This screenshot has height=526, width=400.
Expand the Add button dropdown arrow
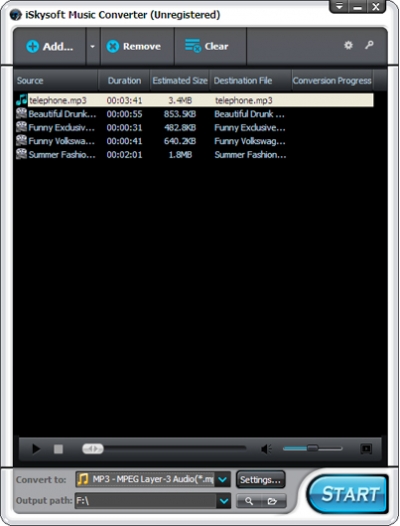click(x=93, y=47)
